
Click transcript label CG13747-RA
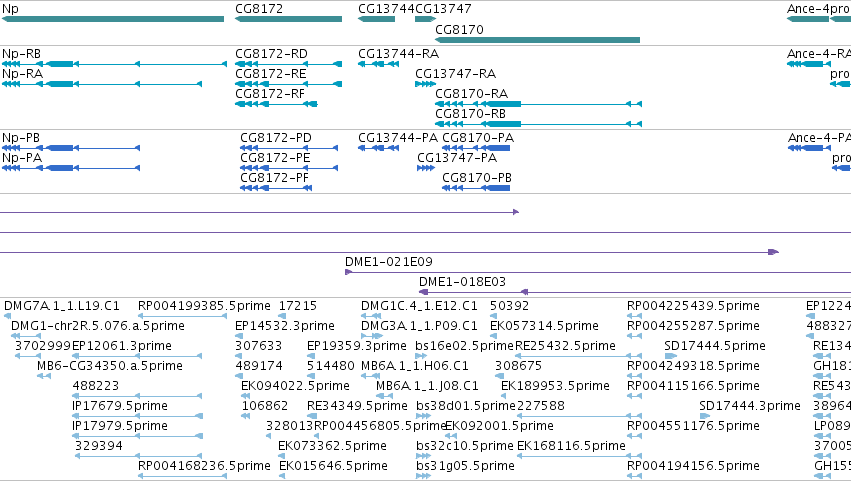coord(455,74)
